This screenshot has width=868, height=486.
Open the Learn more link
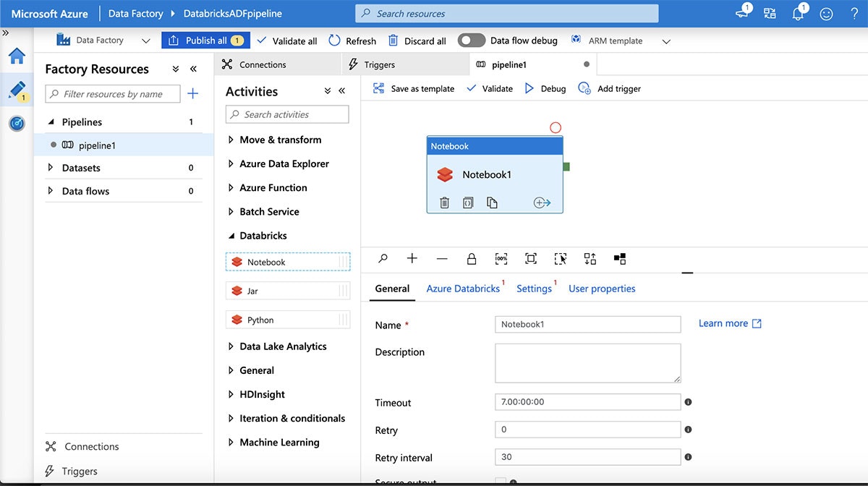click(x=730, y=323)
